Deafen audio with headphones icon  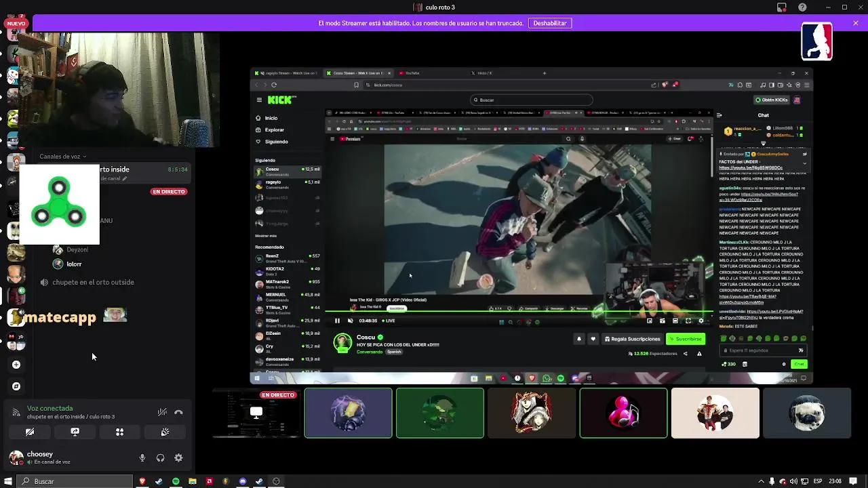160,458
